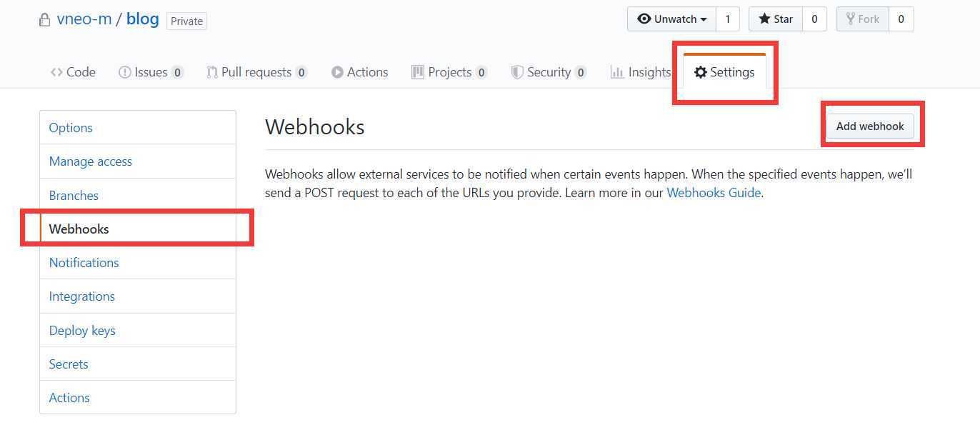Viewport: 980px width, 445px height.
Task: Click the Pull requests icon
Action: coord(212,72)
